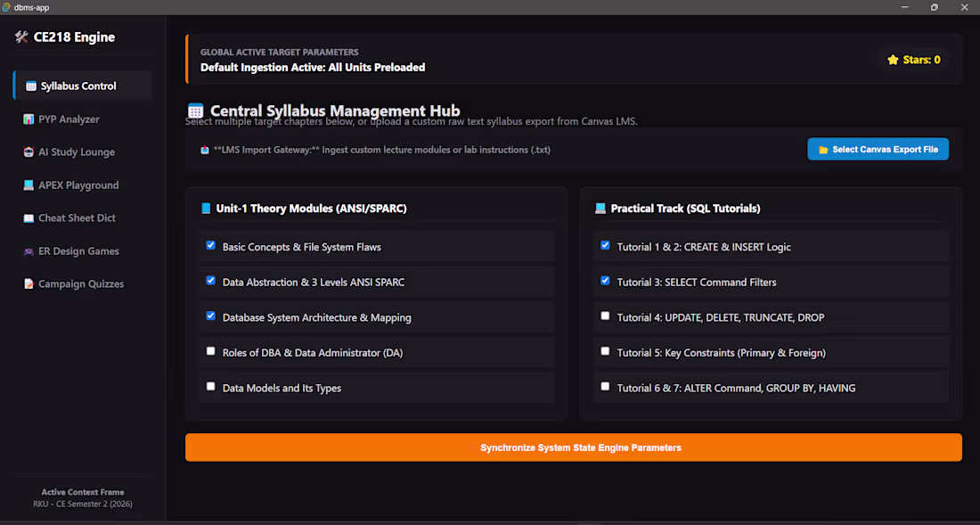Click RKU - CE Semester 2 (2026) text
Viewport: 980px width, 525px height.
point(83,504)
